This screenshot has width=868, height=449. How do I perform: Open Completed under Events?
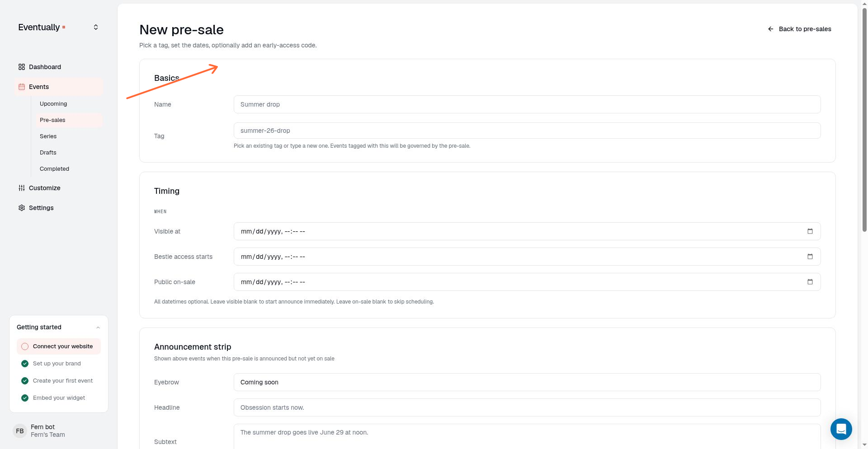pyautogui.click(x=69, y=169)
